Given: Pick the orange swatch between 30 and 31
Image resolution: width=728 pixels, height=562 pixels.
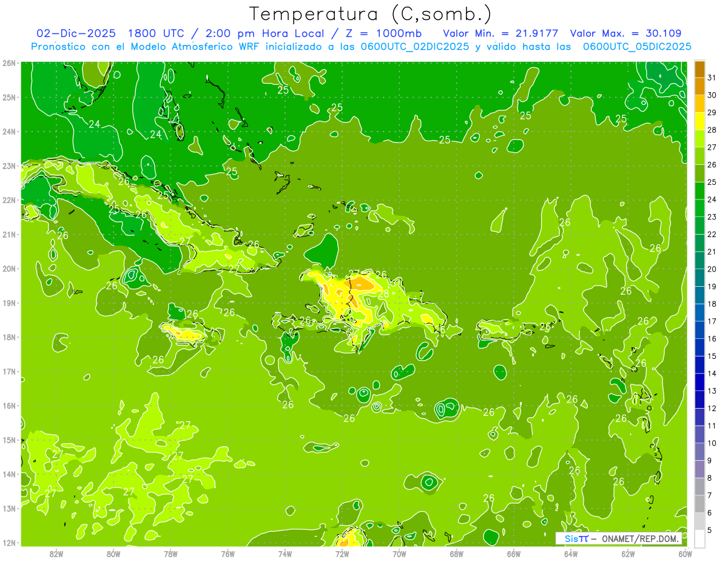Looking at the screenshot, I should 700,86.
